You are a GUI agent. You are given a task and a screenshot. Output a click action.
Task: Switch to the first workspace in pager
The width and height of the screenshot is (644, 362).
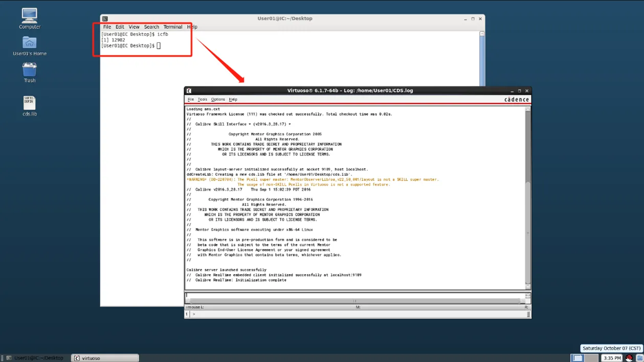pyautogui.click(x=578, y=358)
